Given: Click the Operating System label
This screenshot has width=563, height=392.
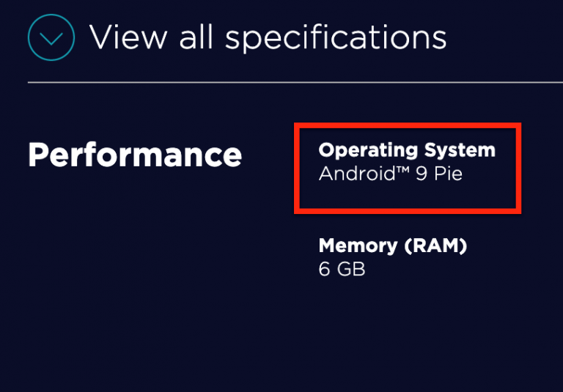Looking at the screenshot, I should 407,151.
